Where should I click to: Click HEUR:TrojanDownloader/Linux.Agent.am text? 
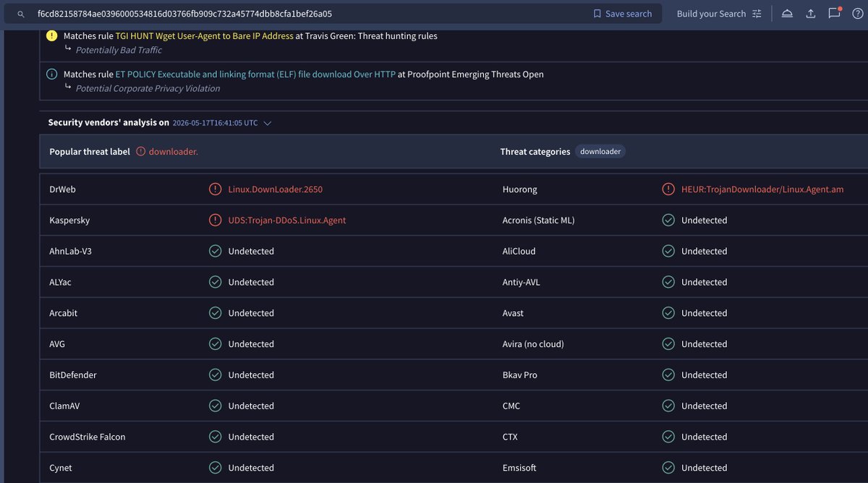pyautogui.click(x=762, y=189)
